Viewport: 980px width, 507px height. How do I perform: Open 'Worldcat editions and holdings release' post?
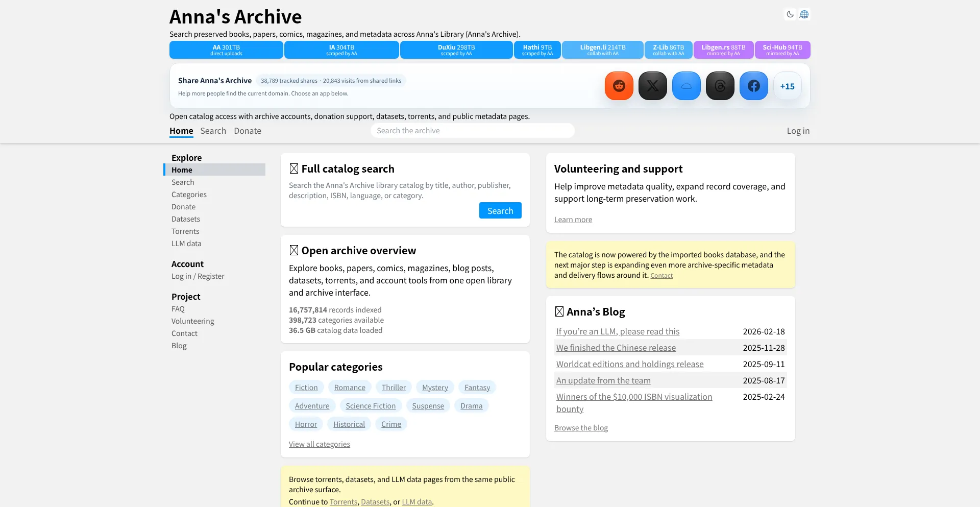tap(630, 364)
